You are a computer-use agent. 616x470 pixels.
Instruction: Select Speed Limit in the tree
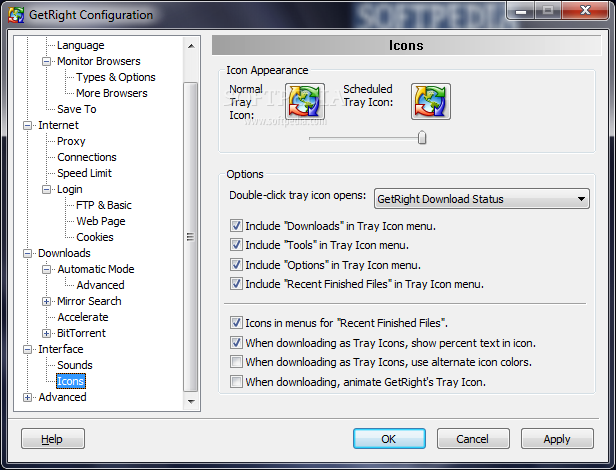(x=84, y=173)
